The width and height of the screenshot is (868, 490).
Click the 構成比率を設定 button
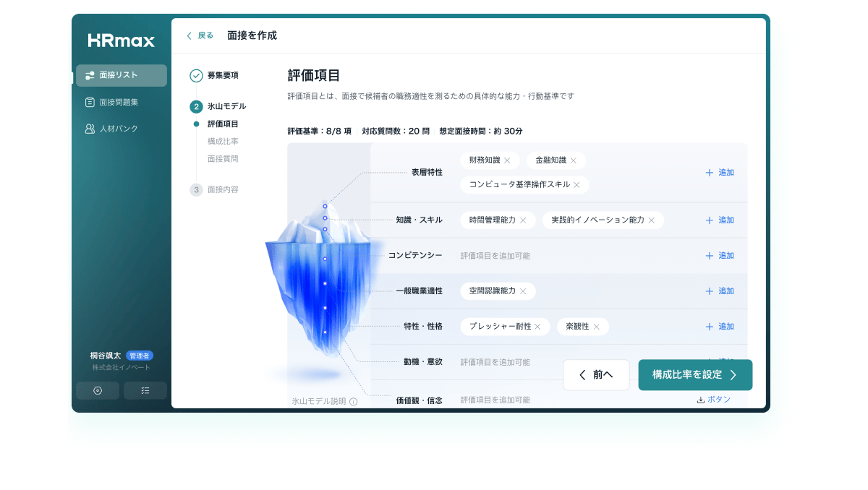click(694, 374)
